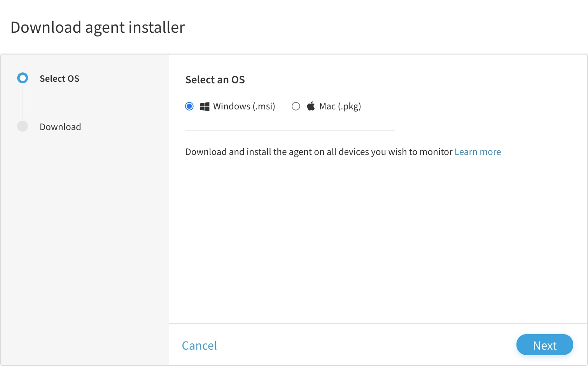Click the Next button
The image size is (588, 366).
pyautogui.click(x=544, y=345)
